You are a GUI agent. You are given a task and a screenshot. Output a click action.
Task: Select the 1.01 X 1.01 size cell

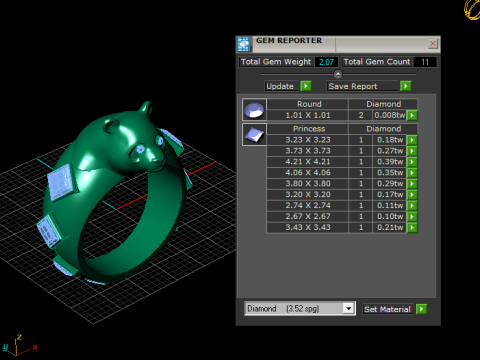pos(308,115)
